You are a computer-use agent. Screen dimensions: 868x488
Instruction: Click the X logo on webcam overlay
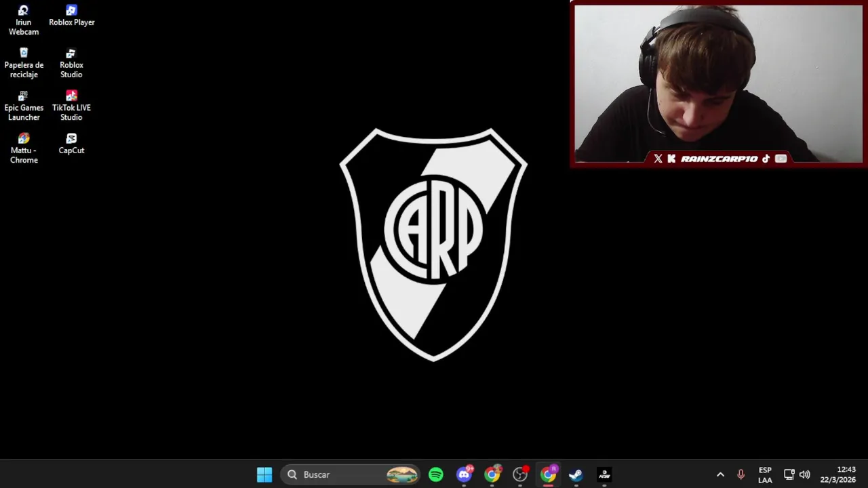[658, 159]
